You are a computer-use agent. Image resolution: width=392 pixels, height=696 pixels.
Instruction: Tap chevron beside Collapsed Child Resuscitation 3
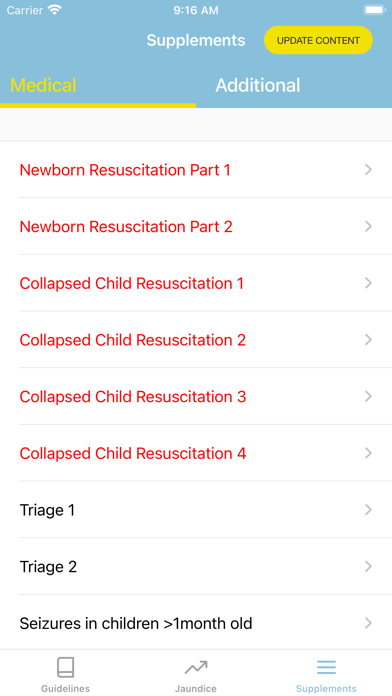pos(368,396)
